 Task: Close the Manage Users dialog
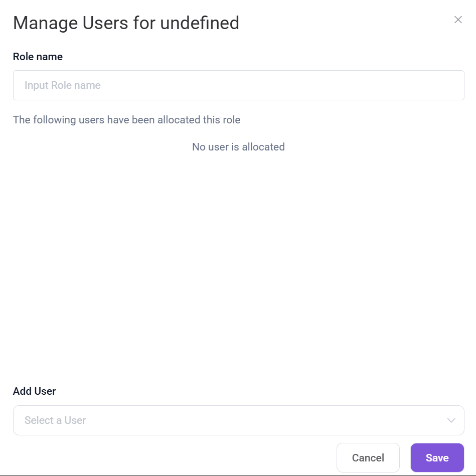457,20
